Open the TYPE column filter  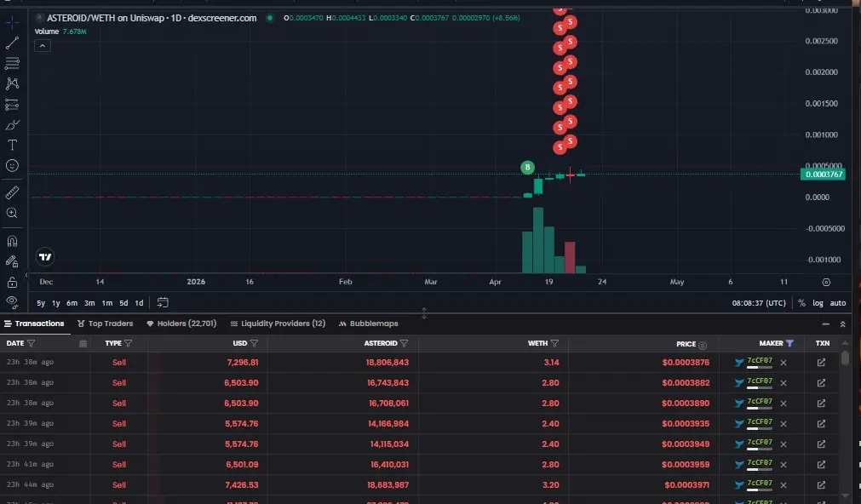tap(128, 343)
